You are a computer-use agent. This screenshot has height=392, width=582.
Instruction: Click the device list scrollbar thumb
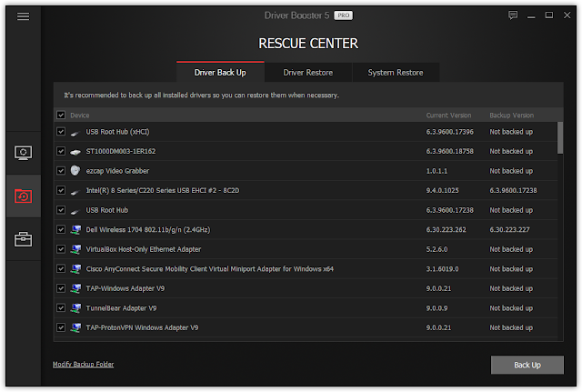pyautogui.click(x=560, y=137)
